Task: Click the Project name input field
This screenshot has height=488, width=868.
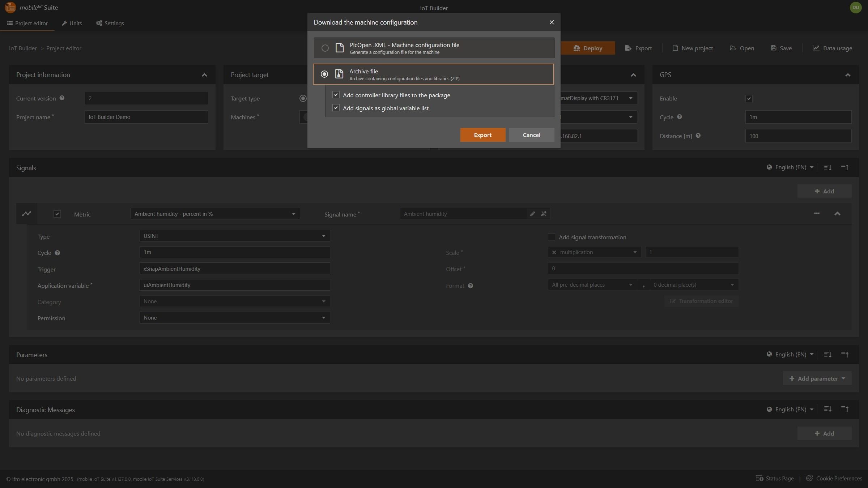Action: [146, 117]
